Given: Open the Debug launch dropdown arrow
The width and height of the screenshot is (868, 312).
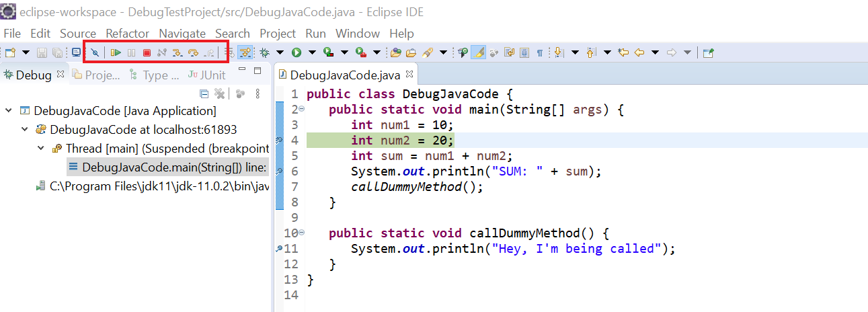Looking at the screenshot, I should pyautogui.click(x=280, y=52).
